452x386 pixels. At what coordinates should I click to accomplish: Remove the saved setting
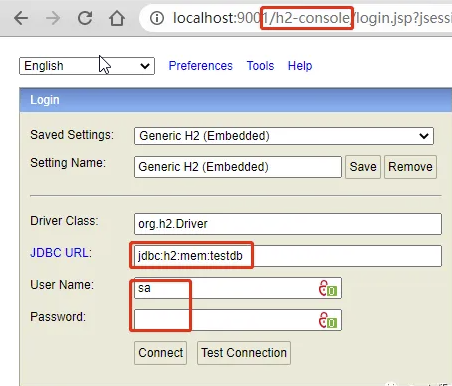tap(410, 167)
